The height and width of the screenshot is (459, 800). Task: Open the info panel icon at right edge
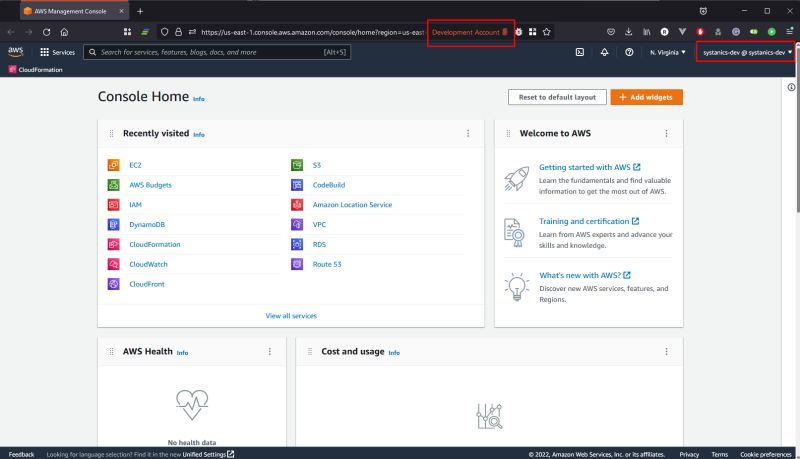(791, 87)
